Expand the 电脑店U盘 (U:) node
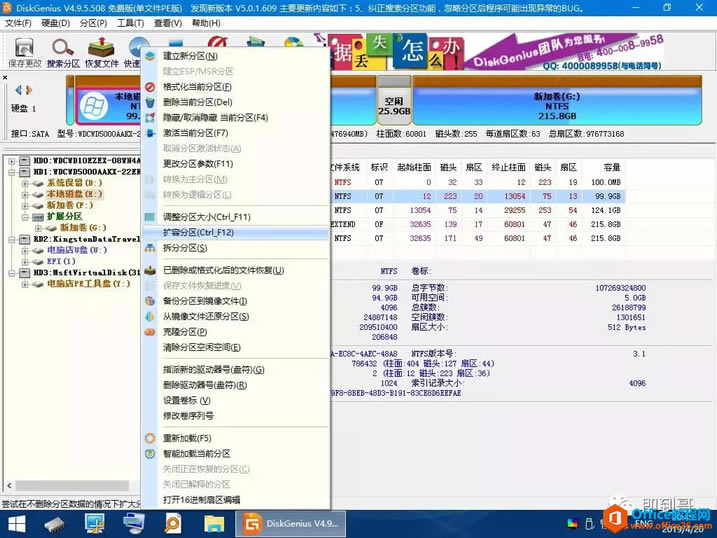717x538 pixels. coord(25,250)
